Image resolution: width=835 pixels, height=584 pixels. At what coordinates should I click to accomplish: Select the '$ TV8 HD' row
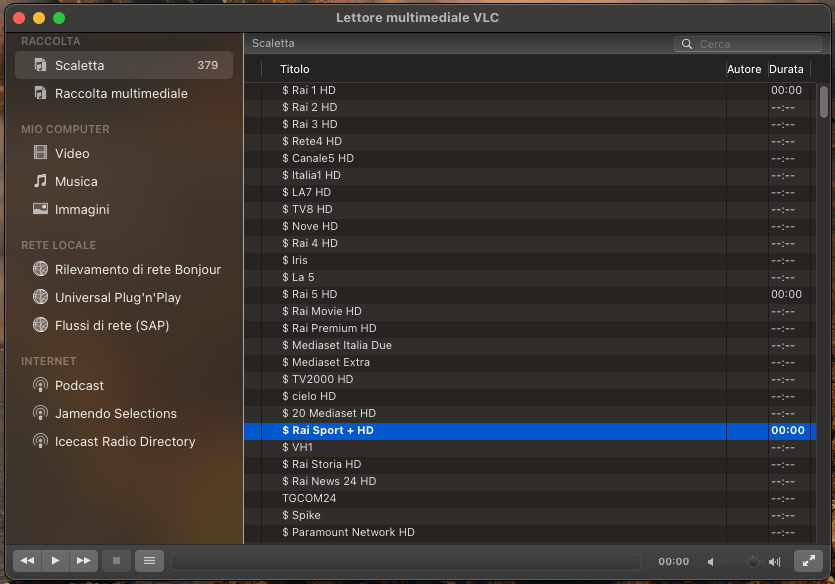pyautogui.click(x=530, y=210)
